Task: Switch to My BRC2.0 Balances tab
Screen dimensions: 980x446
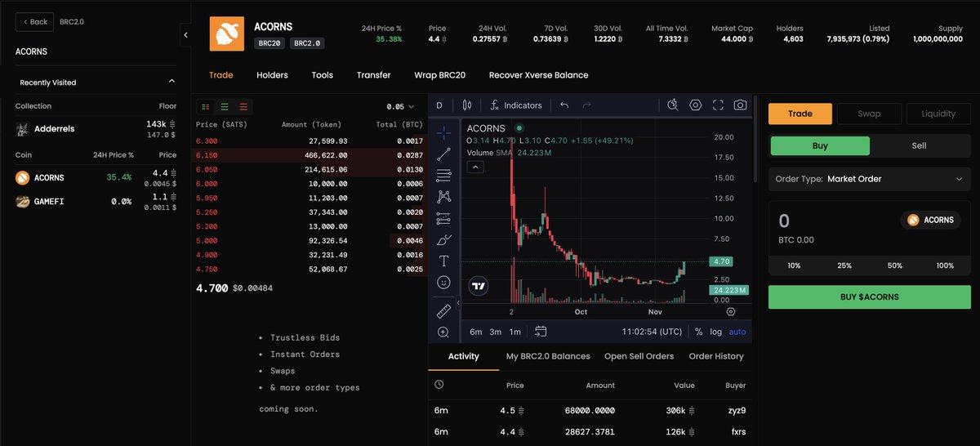Action: tap(548, 356)
